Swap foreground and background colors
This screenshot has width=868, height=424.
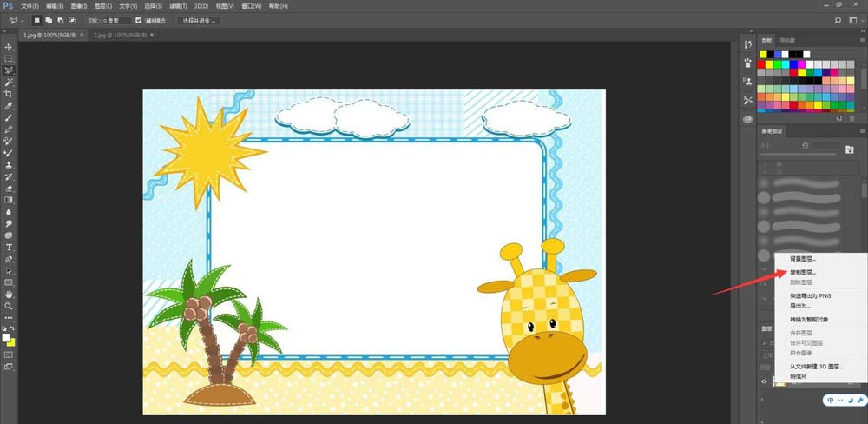[13, 328]
